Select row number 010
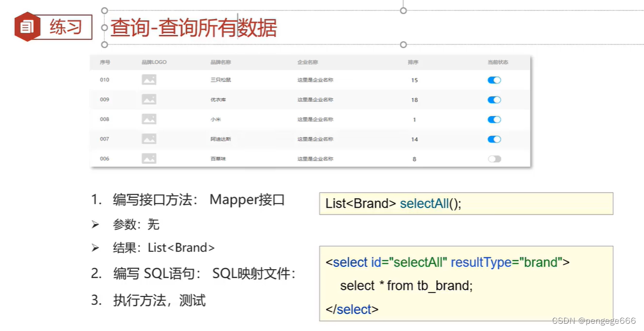The width and height of the screenshot is (644, 331). [104, 80]
